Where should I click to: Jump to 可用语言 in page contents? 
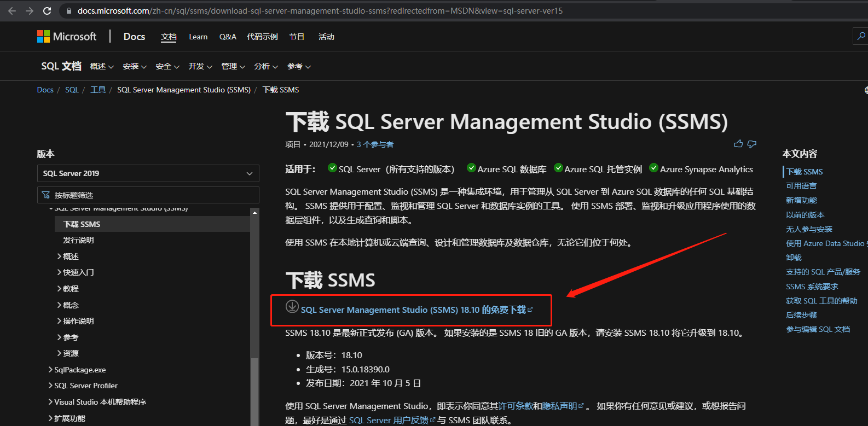tap(801, 186)
